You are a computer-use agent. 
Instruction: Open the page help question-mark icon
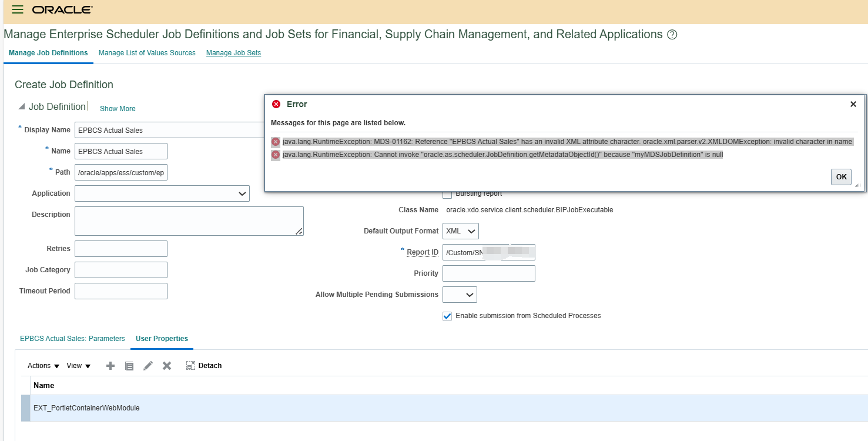pyautogui.click(x=672, y=35)
